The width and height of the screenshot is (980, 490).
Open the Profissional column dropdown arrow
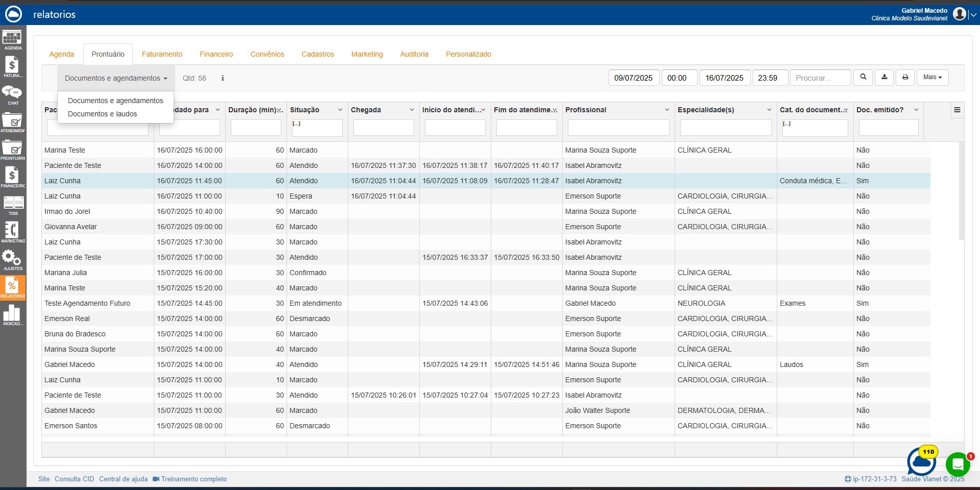coord(667,110)
